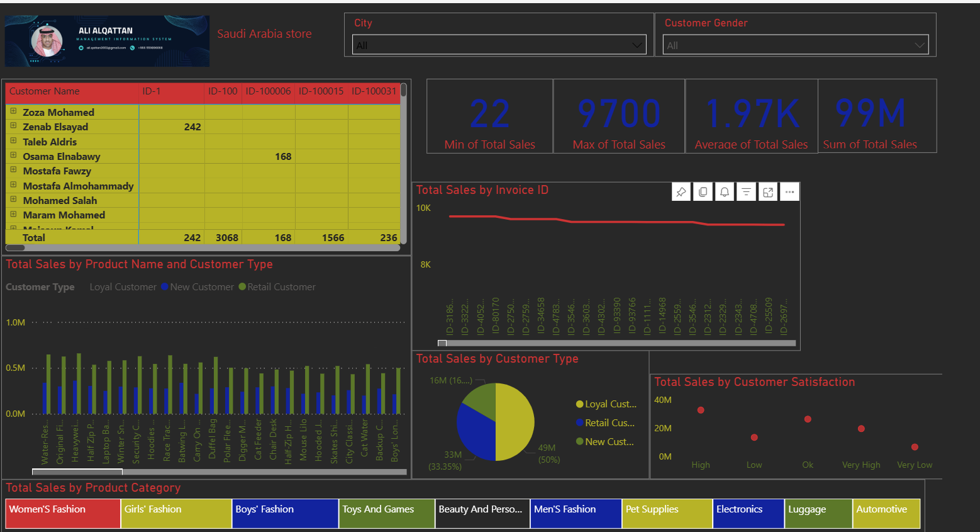Expand the Zoza Mohamed row
This screenshot has width=980, height=532.
(x=13, y=111)
